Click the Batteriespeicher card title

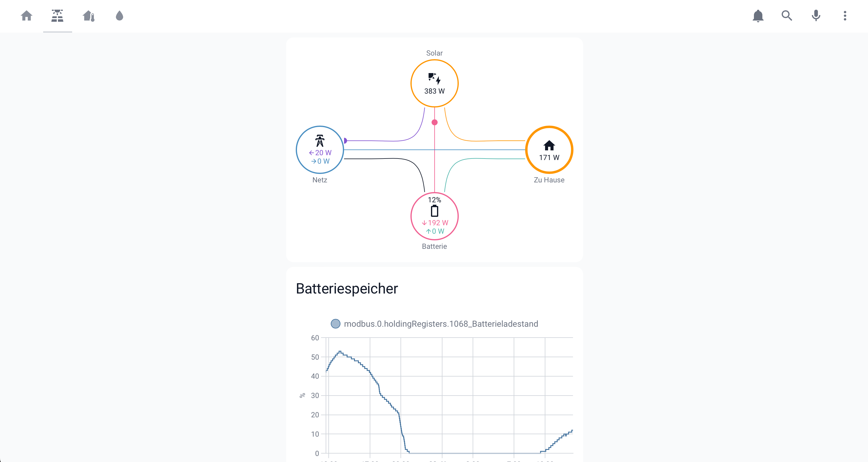(x=347, y=289)
